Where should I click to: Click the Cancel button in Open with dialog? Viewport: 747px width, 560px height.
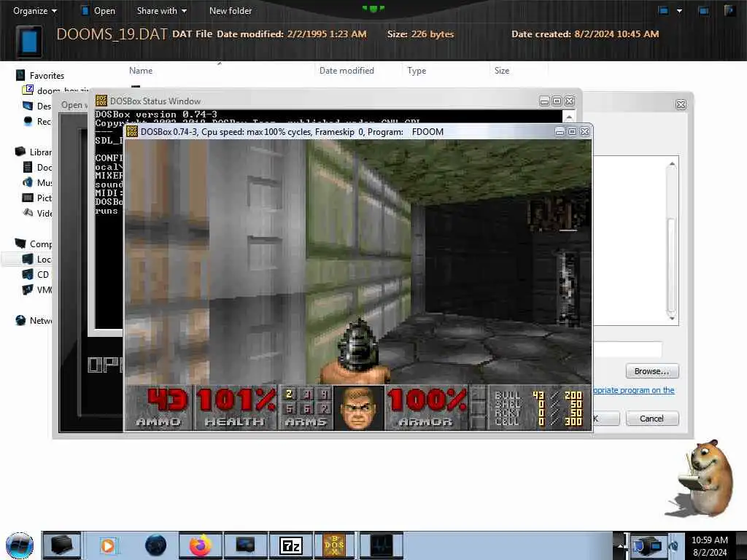pyautogui.click(x=651, y=418)
